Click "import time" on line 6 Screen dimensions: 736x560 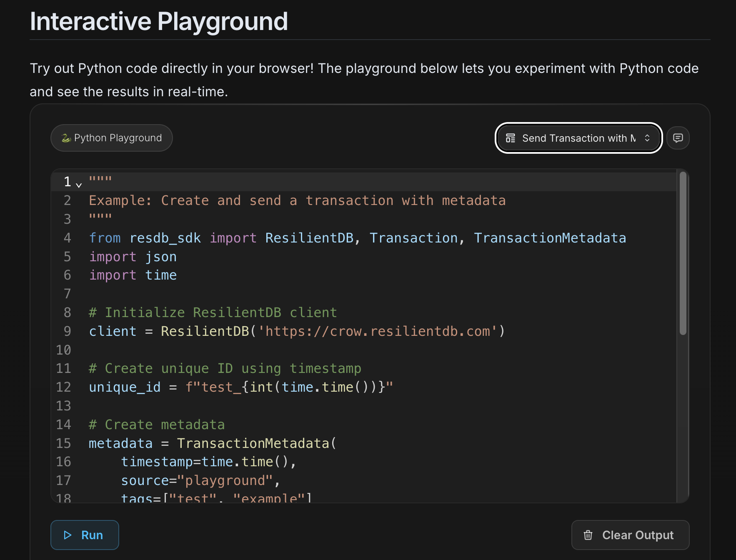point(133,275)
